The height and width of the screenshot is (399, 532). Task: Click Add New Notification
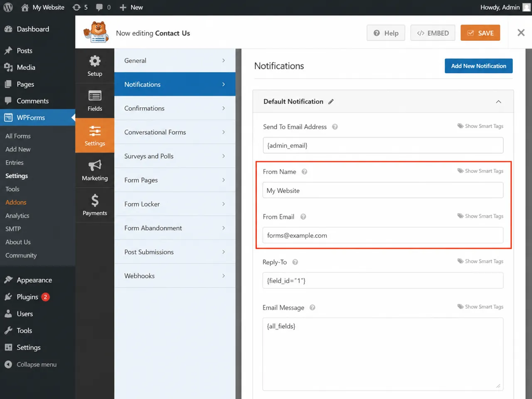click(x=478, y=66)
